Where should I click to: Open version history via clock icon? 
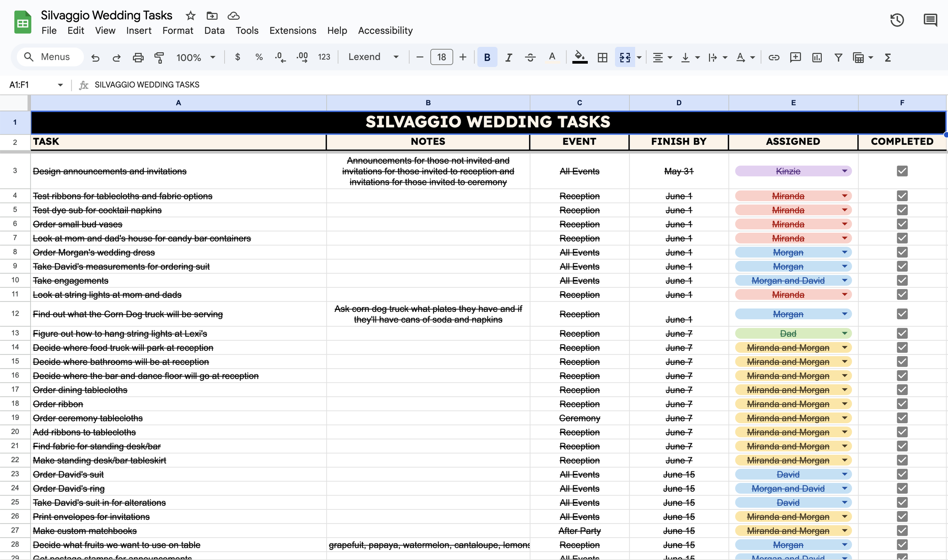click(898, 20)
